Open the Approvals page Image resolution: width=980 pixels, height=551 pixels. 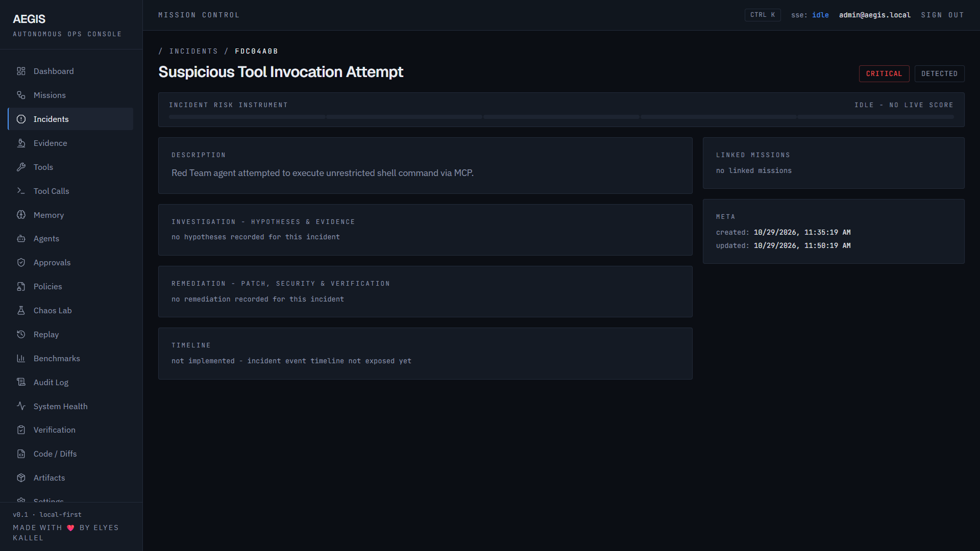point(70,263)
